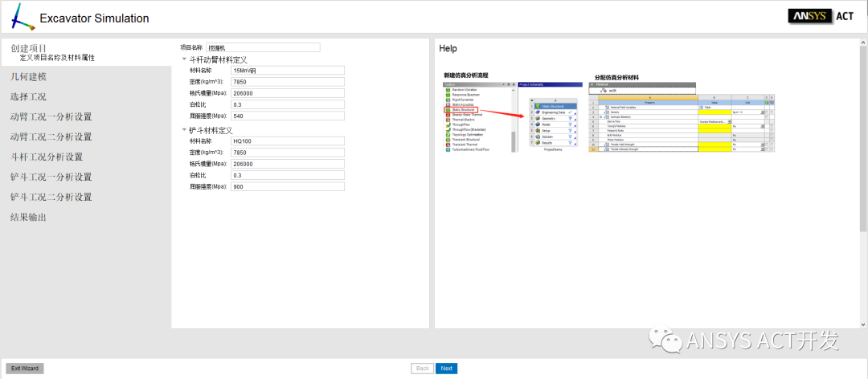Focus the 项目名称 field containing 挖掘机
The width and height of the screenshot is (868, 379).
263,47
